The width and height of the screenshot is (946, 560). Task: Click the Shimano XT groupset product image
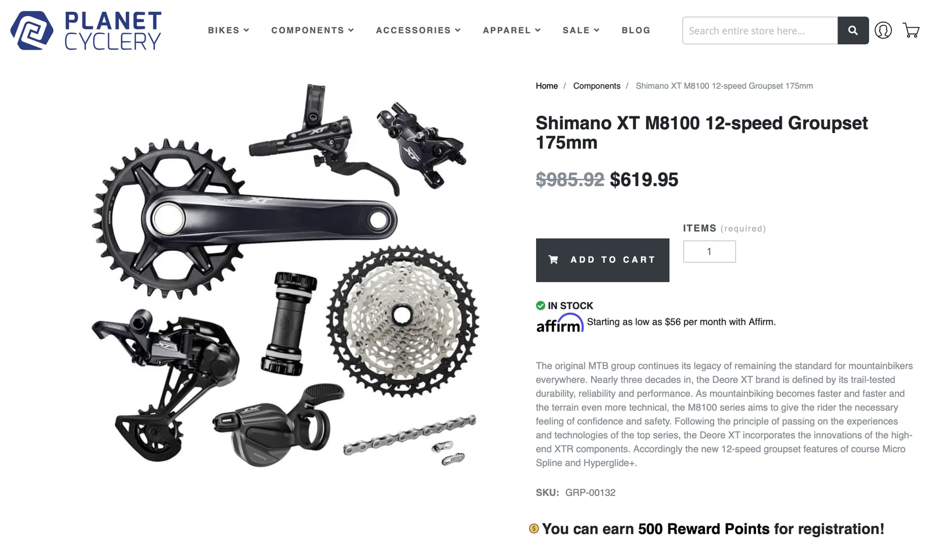coord(285,276)
